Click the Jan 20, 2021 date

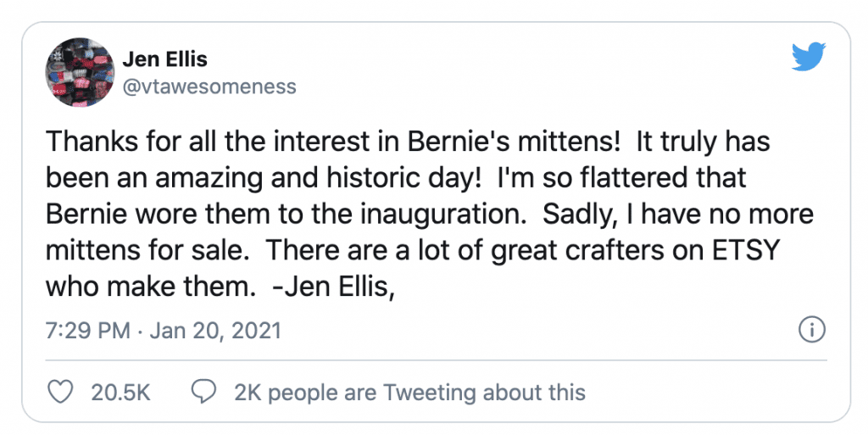(x=215, y=331)
